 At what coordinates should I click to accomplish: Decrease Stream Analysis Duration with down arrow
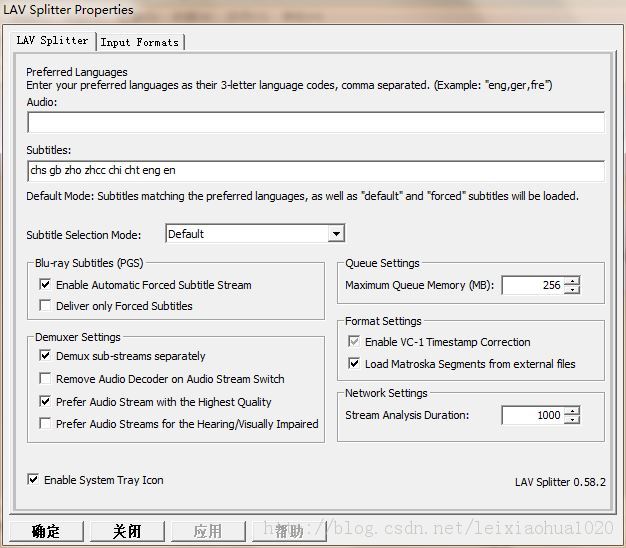click(x=573, y=420)
